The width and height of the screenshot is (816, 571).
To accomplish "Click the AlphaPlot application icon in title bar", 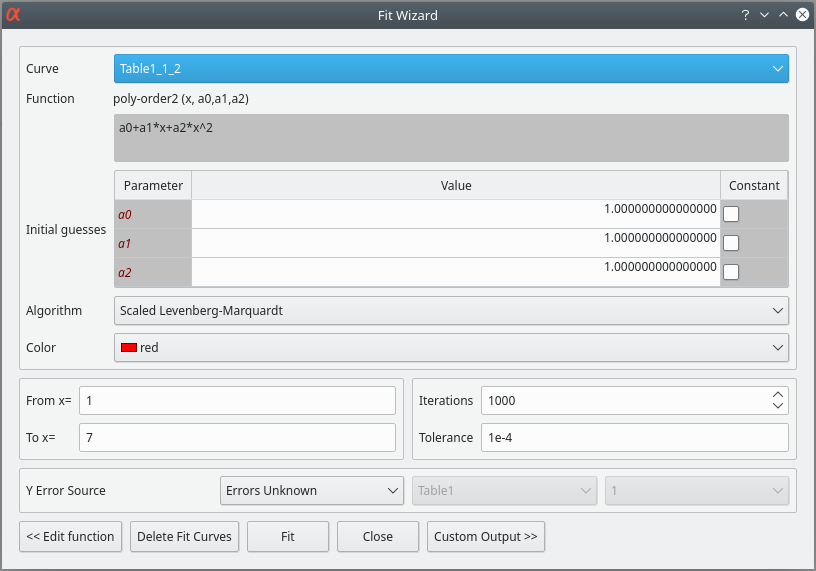I will 14,15.
